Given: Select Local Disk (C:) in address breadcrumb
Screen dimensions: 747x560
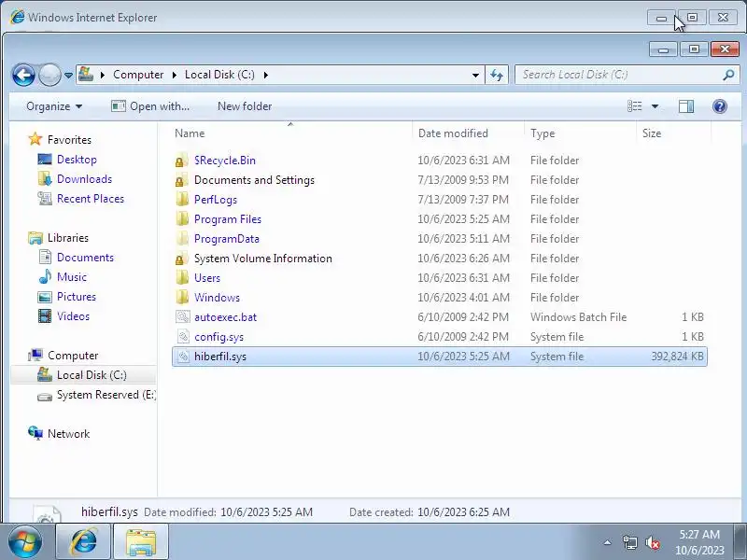Looking at the screenshot, I should coord(219,75).
